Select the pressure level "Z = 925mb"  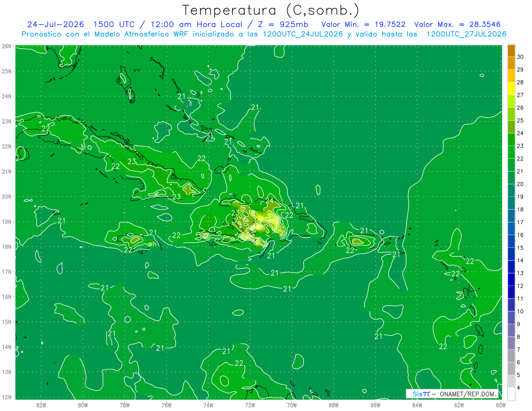[x=279, y=24]
